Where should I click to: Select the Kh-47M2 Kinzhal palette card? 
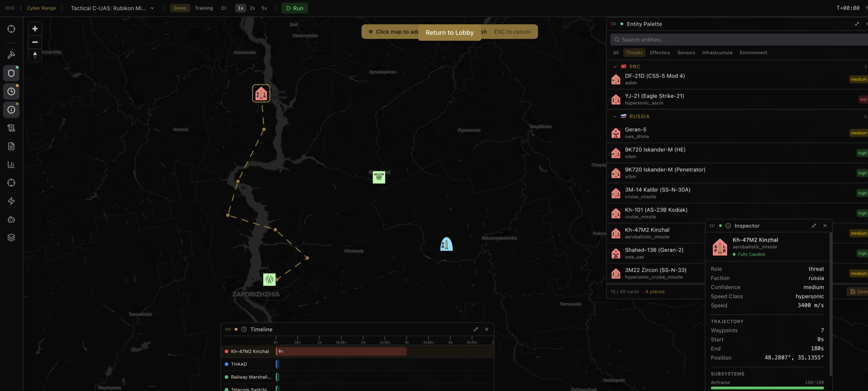pyautogui.click(x=656, y=233)
